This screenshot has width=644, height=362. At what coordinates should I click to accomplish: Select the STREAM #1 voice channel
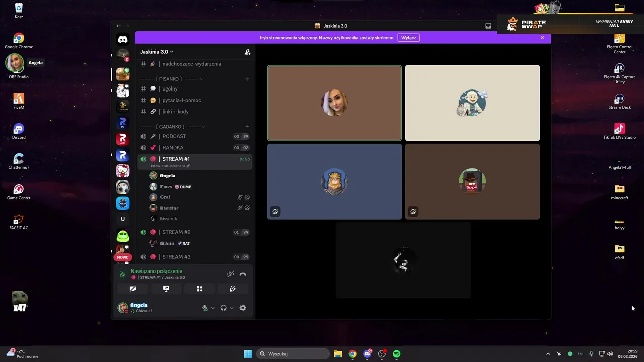(195, 159)
